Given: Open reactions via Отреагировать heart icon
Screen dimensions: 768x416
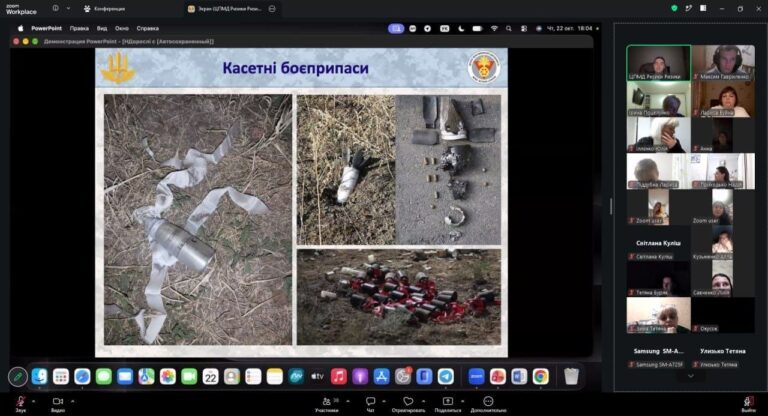Looking at the screenshot, I should [408, 404].
